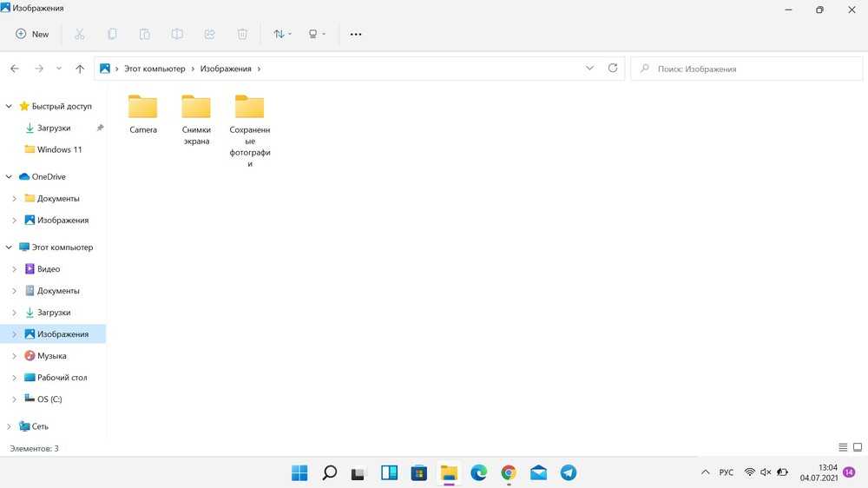
Task: Click the New button
Action: (x=32, y=34)
